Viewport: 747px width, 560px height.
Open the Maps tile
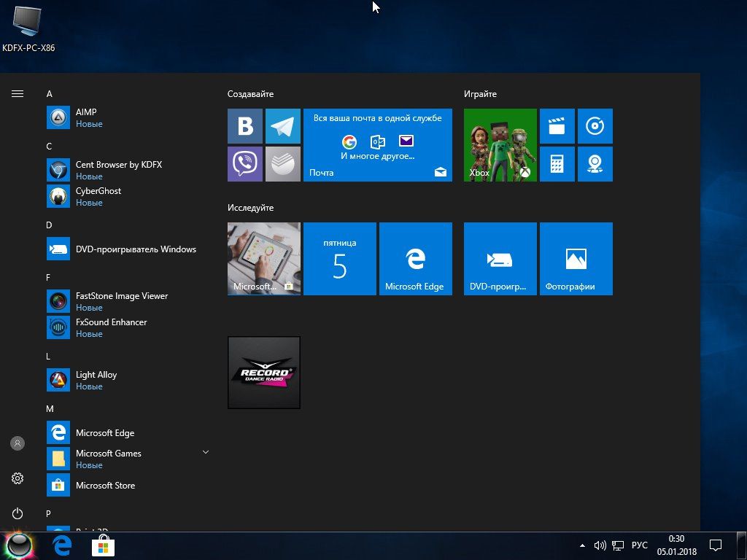pyautogui.click(x=595, y=164)
